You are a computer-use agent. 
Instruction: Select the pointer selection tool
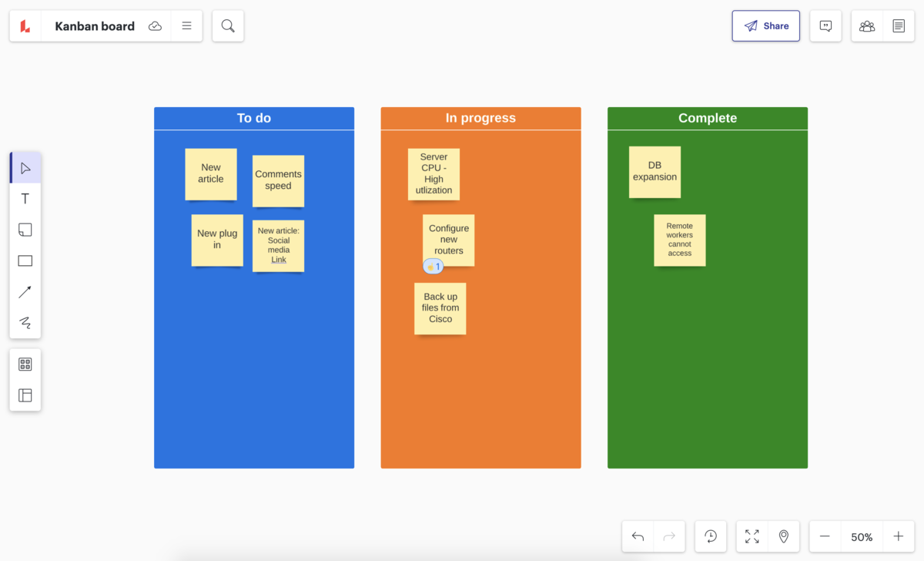pos(25,168)
